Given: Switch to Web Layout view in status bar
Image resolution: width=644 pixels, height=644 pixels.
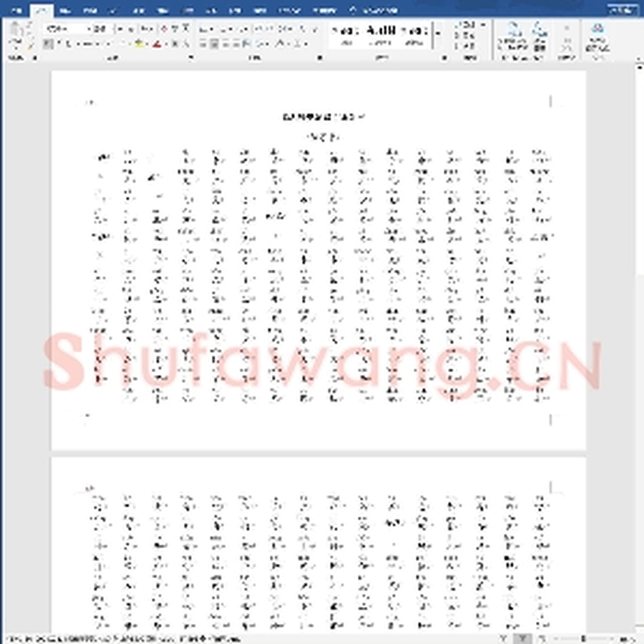Looking at the screenshot, I should pos(542,639).
